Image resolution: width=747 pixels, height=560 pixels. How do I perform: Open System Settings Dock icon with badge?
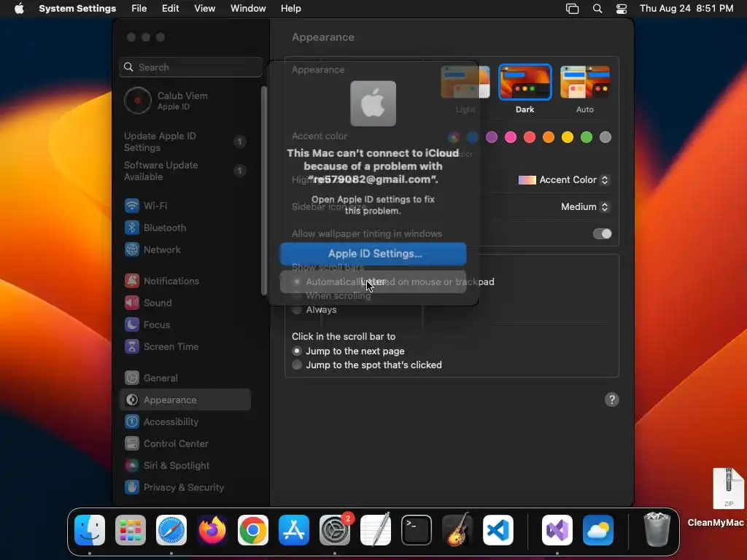click(335, 530)
